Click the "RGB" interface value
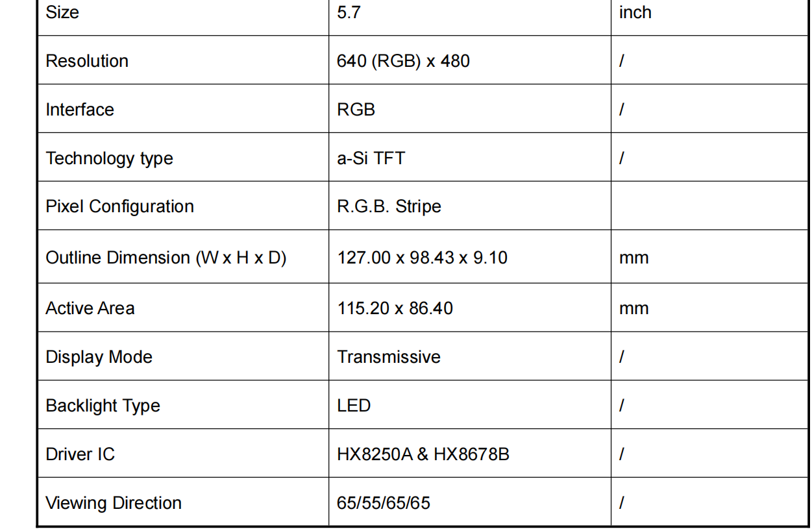This screenshot has height=529, width=812. (x=356, y=110)
